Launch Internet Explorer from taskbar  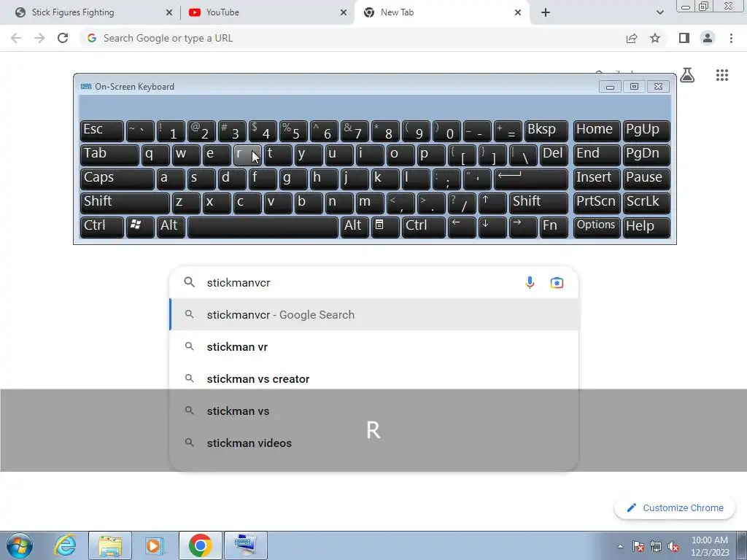[x=65, y=545]
